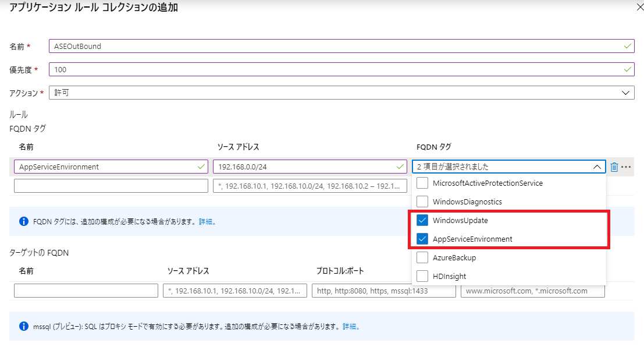Deselect the AppServiceEnvironment tag checkbox
This screenshot has height=350, width=644.
click(x=422, y=239)
